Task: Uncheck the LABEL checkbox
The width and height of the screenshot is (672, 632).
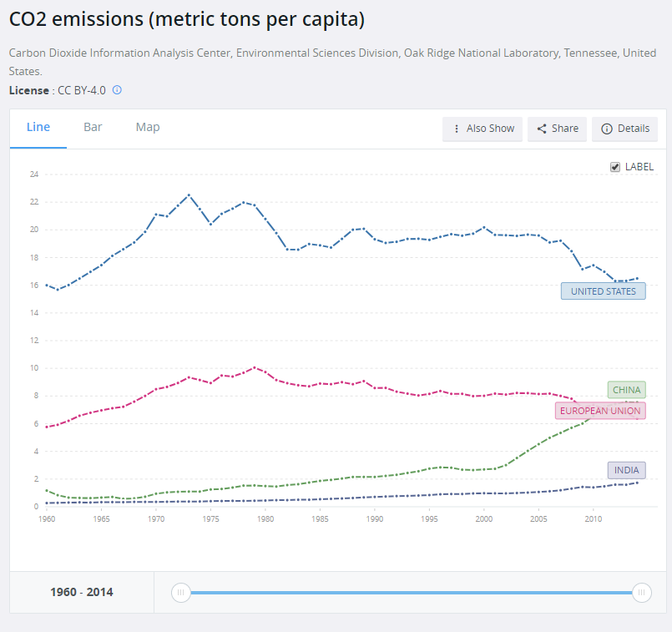Action: pyautogui.click(x=616, y=167)
